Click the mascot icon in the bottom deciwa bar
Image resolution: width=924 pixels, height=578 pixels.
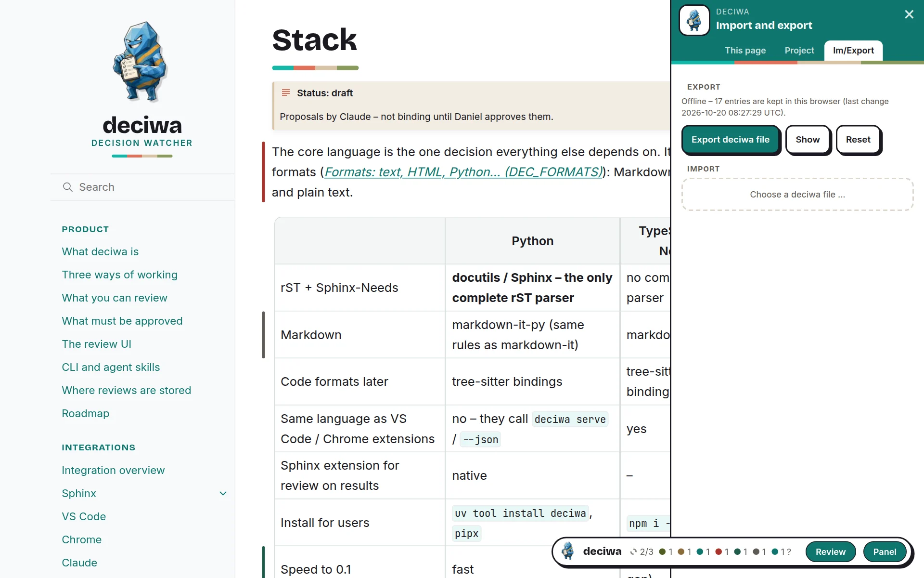point(568,551)
